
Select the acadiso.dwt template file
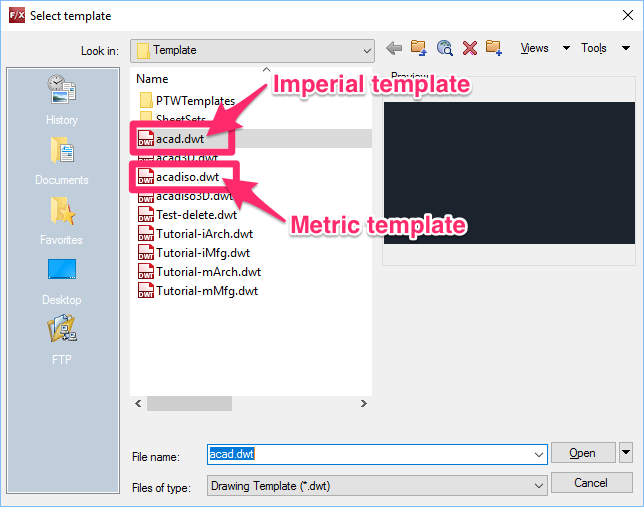(178, 177)
